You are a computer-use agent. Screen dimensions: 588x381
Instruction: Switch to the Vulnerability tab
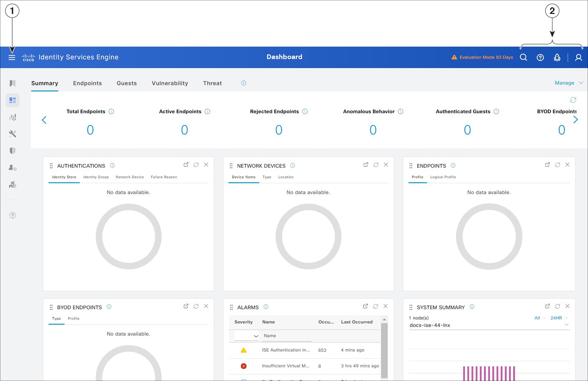pos(170,83)
